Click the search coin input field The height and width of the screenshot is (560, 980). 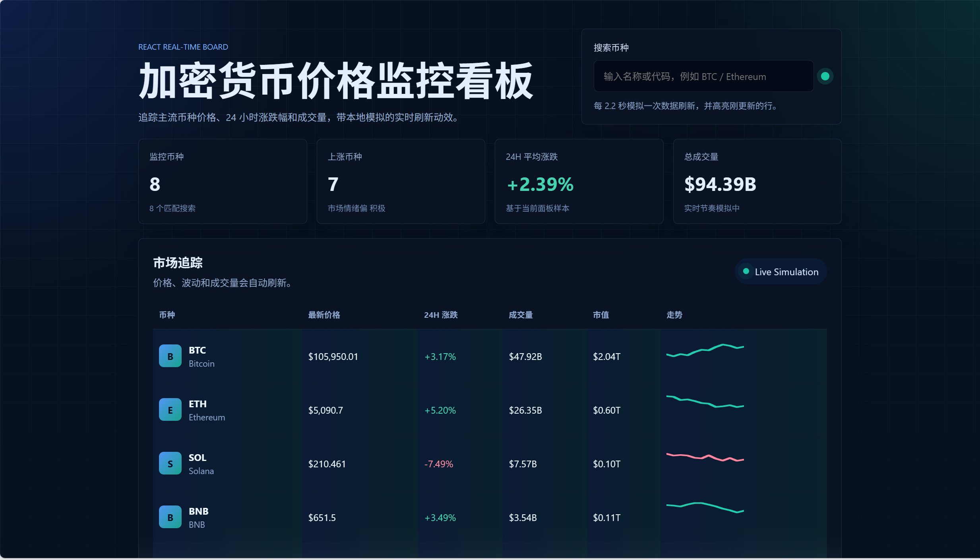click(x=703, y=76)
